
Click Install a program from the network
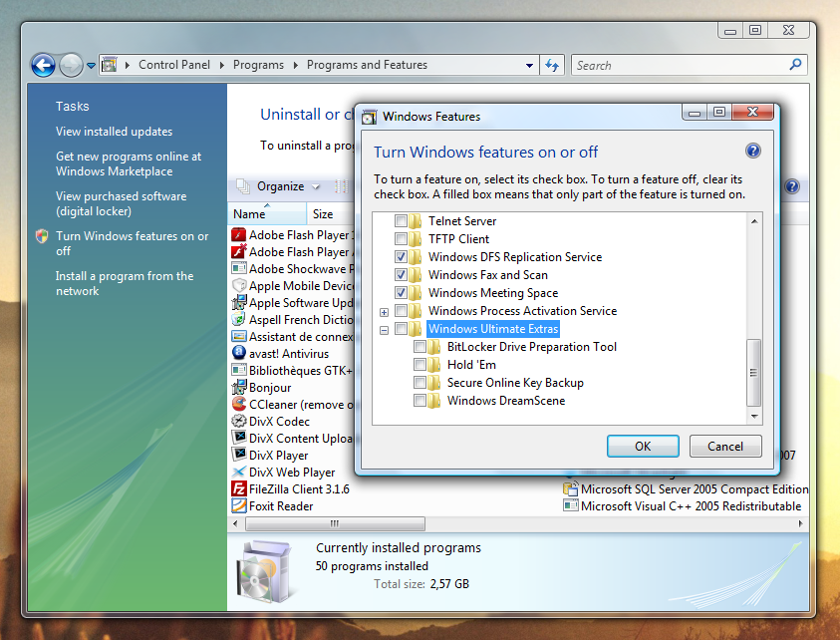pos(125,283)
